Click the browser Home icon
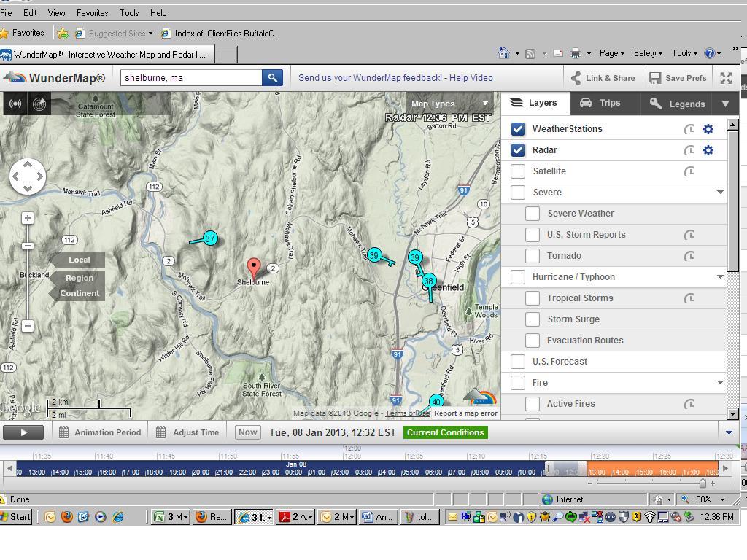The image size is (747, 560). [x=503, y=52]
